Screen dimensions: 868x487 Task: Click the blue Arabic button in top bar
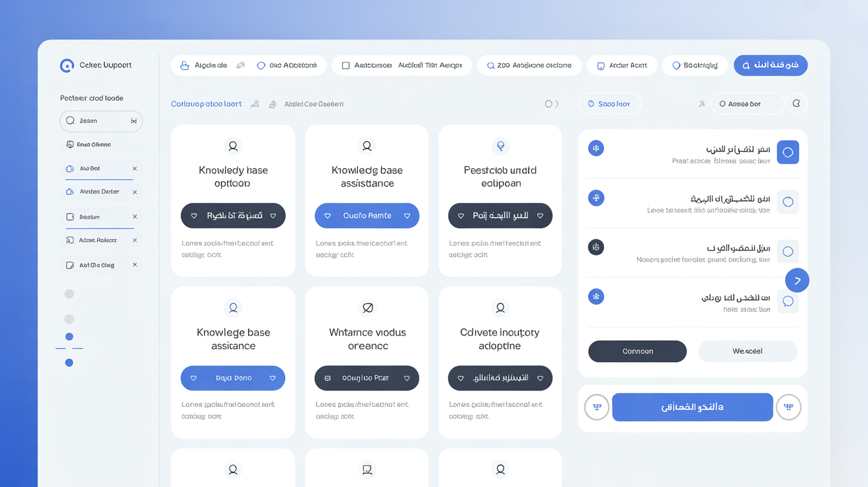click(771, 65)
